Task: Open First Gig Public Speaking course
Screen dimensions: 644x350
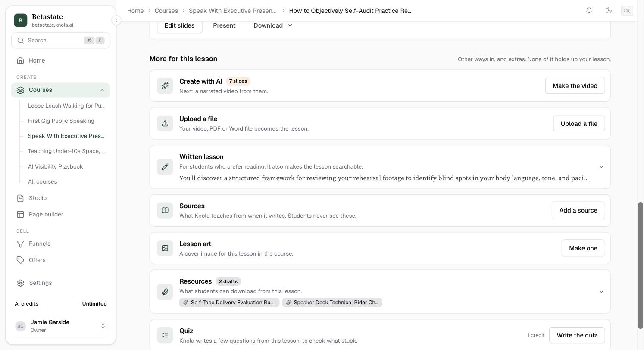Action: (61, 121)
